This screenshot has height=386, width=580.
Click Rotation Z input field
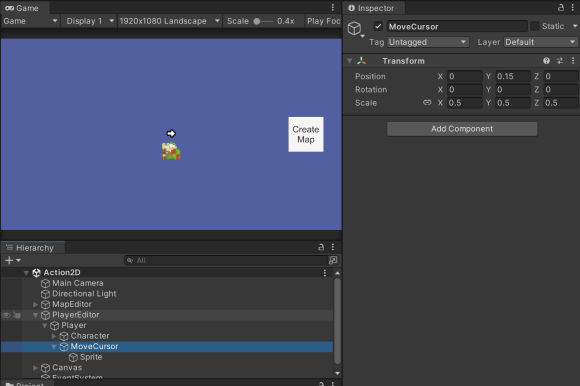561,89
